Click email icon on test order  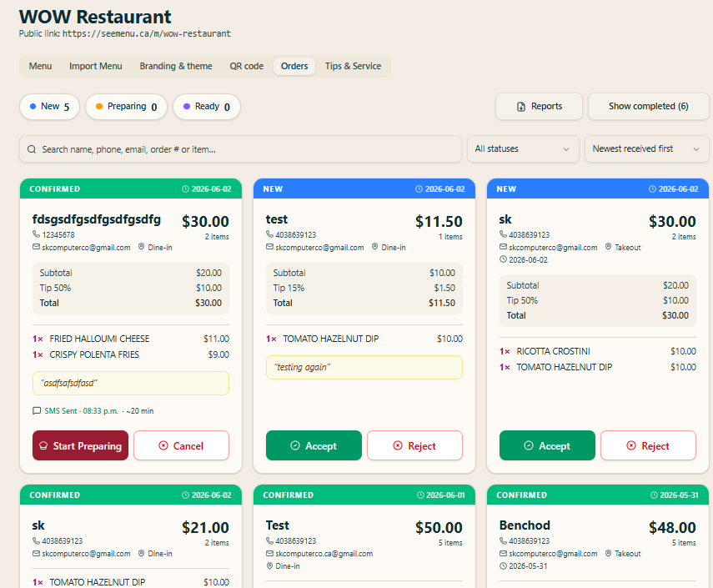[x=269, y=247]
